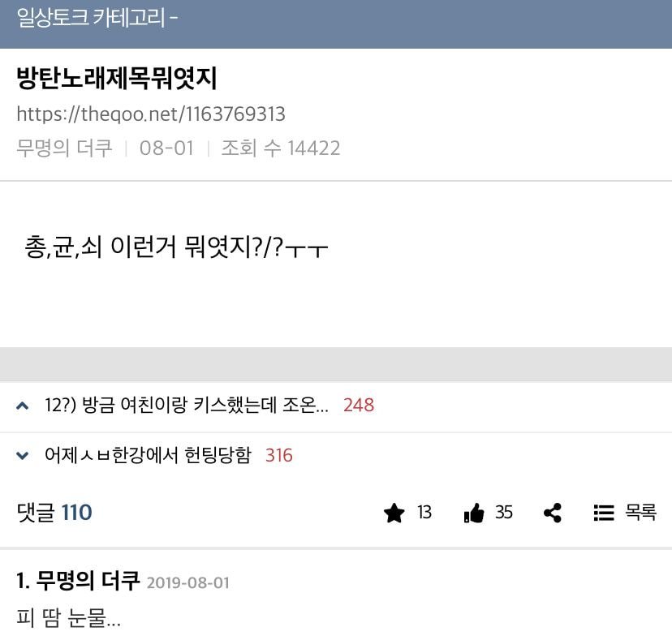
Task: Open the theqoo.net post URL link
Action: point(151,114)
